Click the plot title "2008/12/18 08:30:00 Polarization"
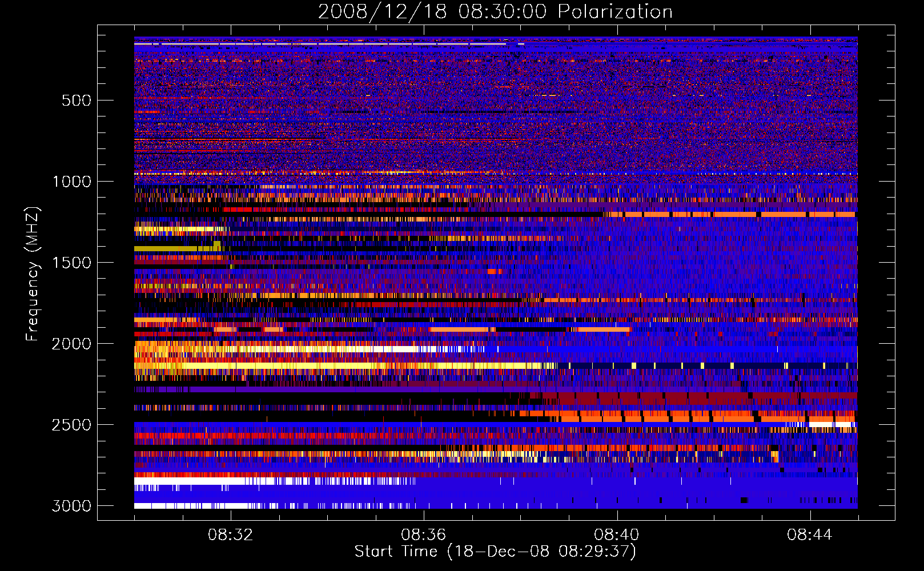 coord(495,12)
